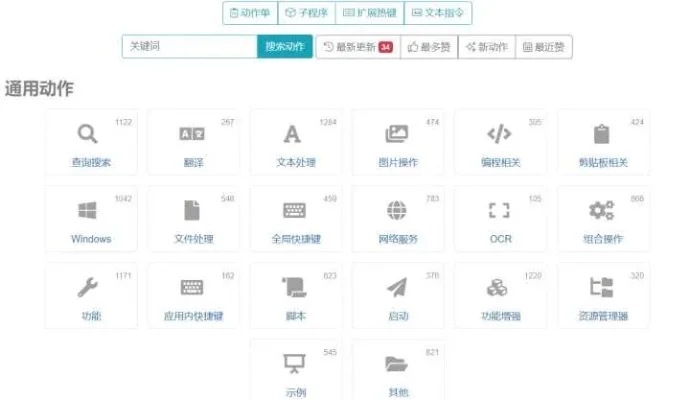Sort by 最多赞 most liked
This screenshot has height=400, width=690.
coord(429,47)
